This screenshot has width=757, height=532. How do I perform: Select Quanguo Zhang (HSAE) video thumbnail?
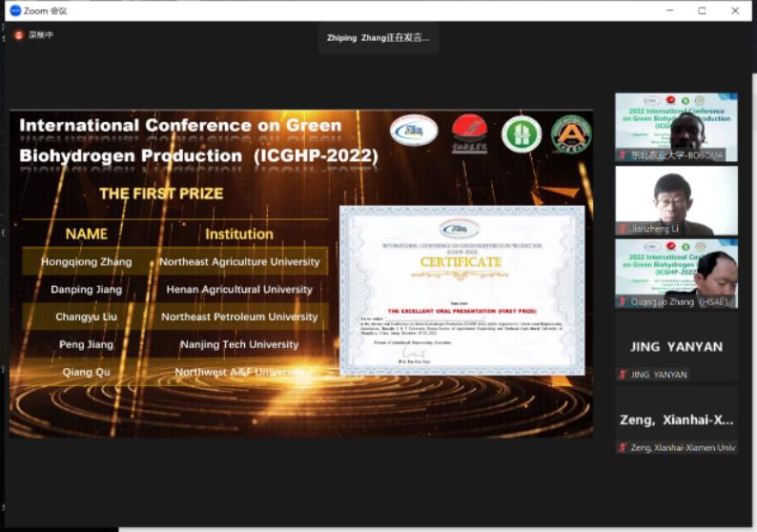676,275
